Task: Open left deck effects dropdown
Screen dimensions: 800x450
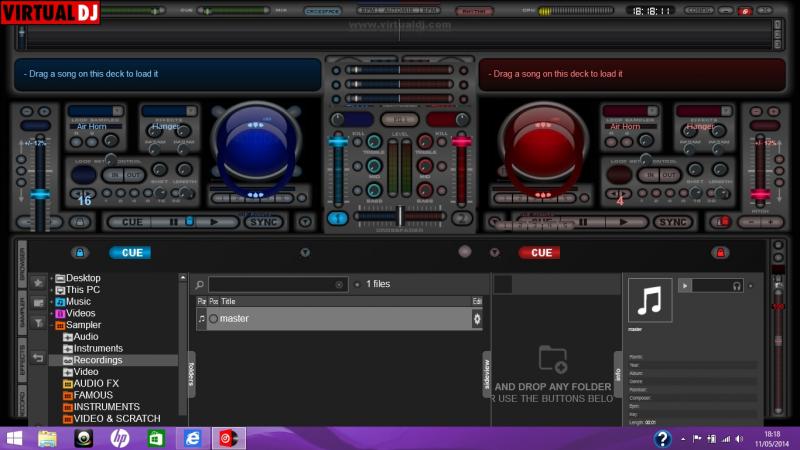Action: (191, 111)
